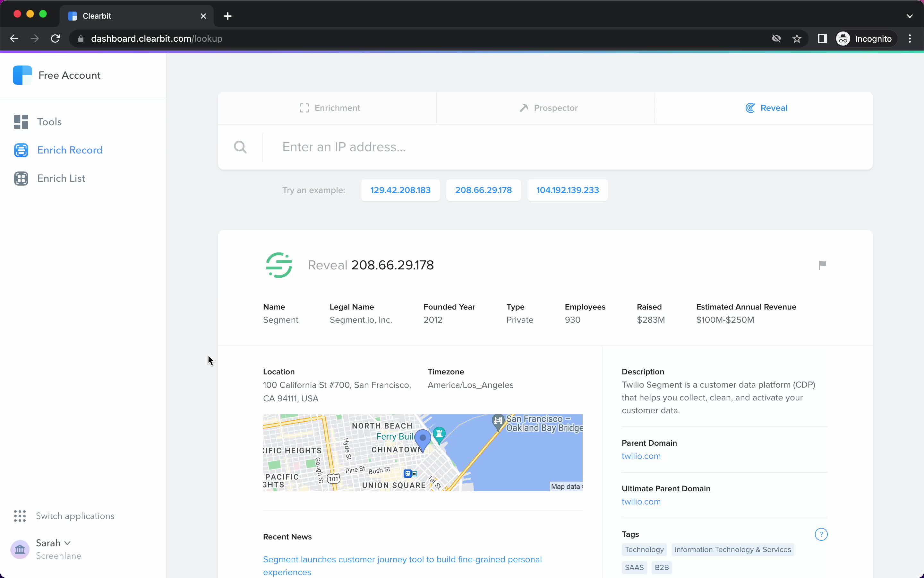Click the Tools grid icon
924x578 pixels.
21,122
